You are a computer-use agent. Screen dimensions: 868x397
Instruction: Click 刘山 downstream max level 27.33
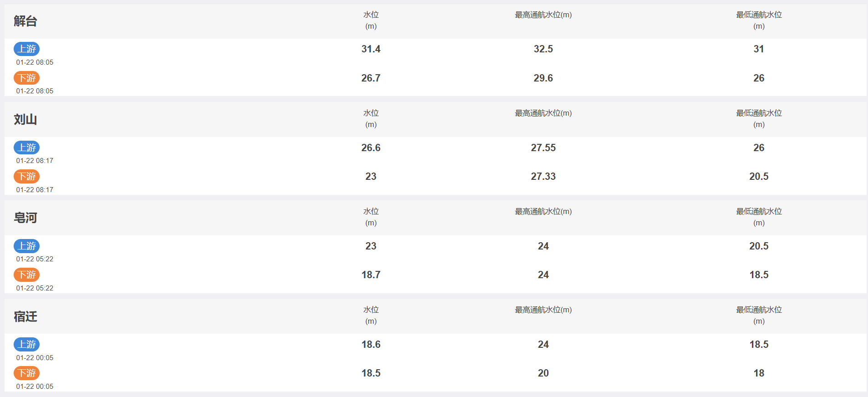tap(543, 176)
